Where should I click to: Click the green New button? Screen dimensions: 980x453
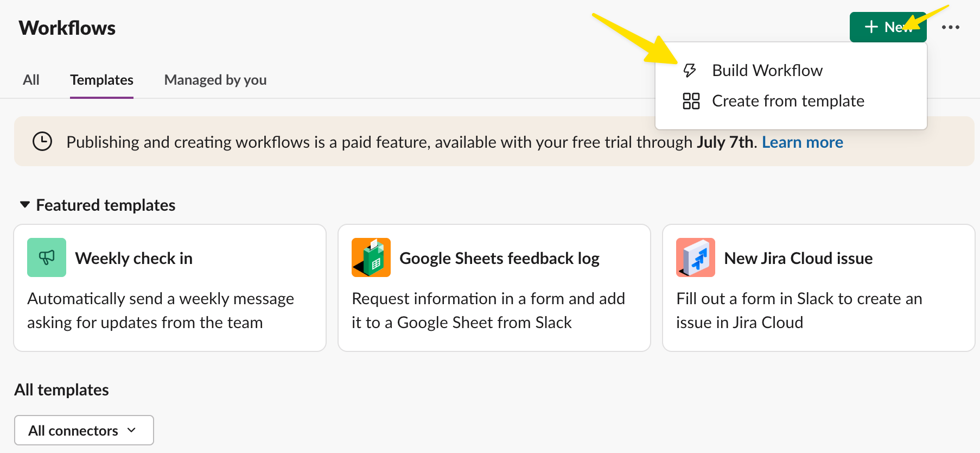pos(888,27)
